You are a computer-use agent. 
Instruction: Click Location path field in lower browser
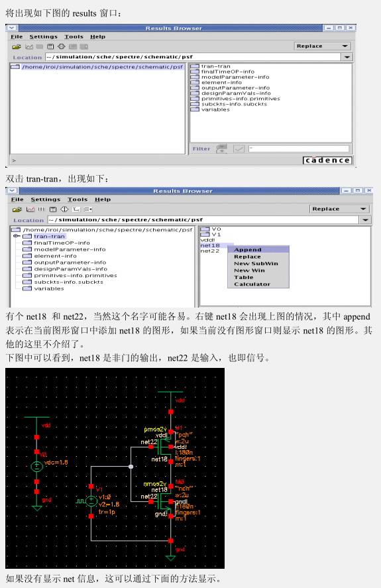(x=203, y=219)
